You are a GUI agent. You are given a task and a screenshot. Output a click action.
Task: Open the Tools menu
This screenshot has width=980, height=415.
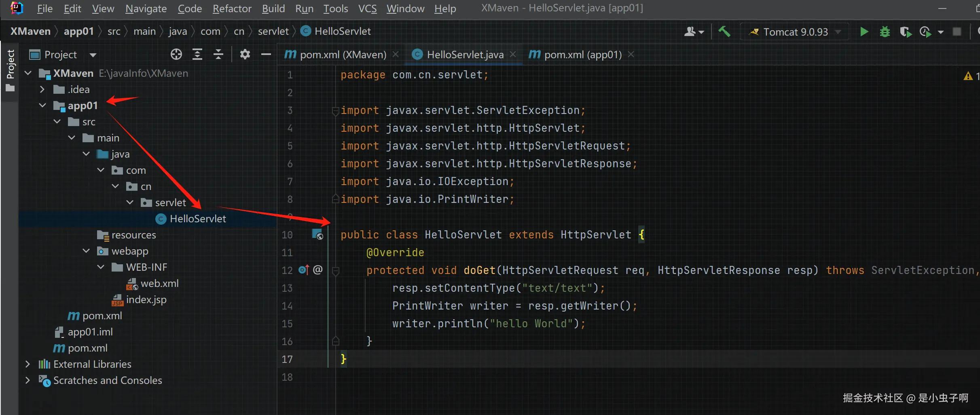tap(336, 8)
